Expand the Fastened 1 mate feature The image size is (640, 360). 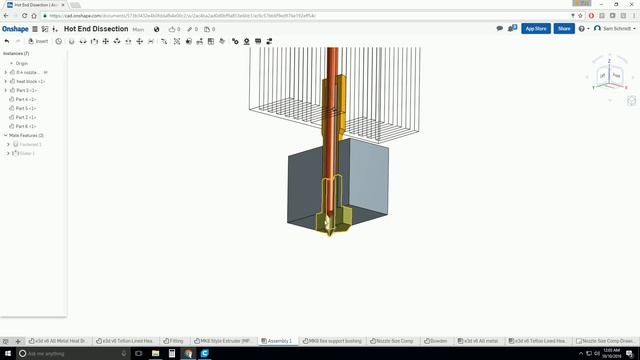pos(8,144)
